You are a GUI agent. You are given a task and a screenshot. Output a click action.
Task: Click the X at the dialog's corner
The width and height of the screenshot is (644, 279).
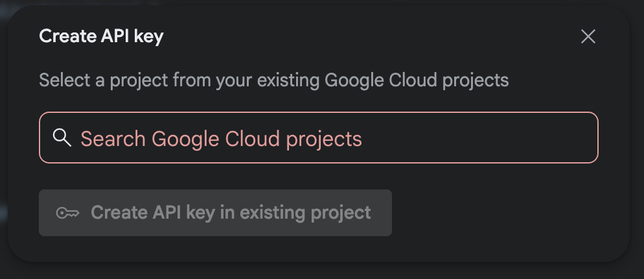pos(588,36)
